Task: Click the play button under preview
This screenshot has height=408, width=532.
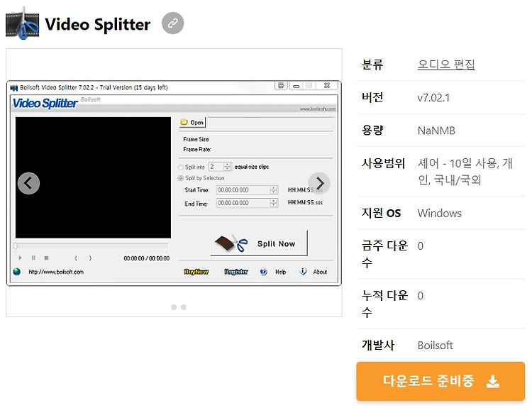Action: click(20, 258)
